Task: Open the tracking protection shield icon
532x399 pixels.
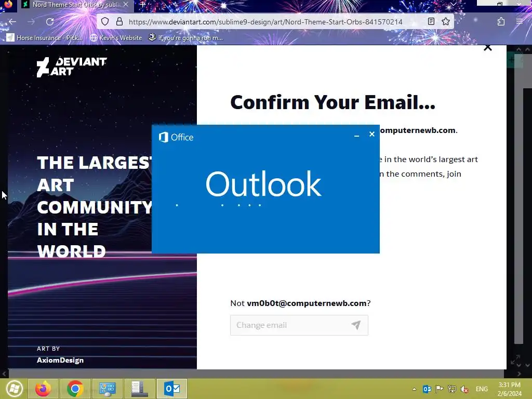Action: click(x=105, y=22)
